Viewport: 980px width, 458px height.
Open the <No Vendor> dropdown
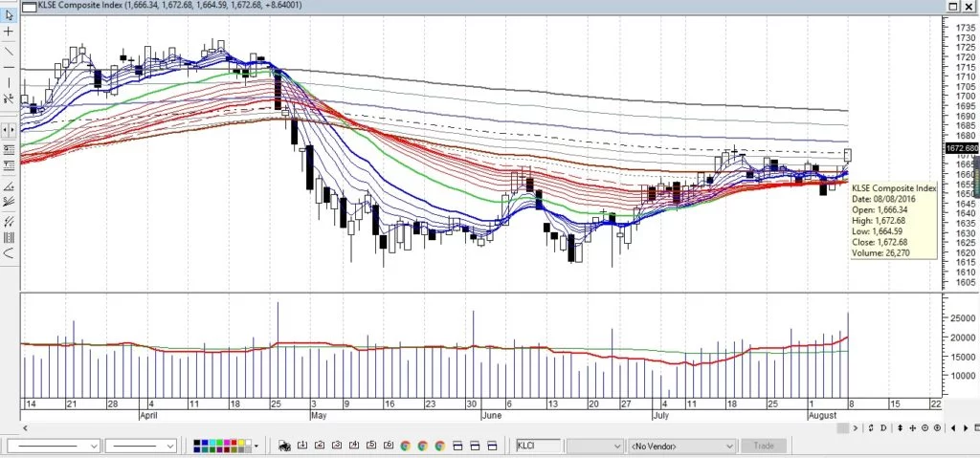pyautogui.click(x=681, y=447)
